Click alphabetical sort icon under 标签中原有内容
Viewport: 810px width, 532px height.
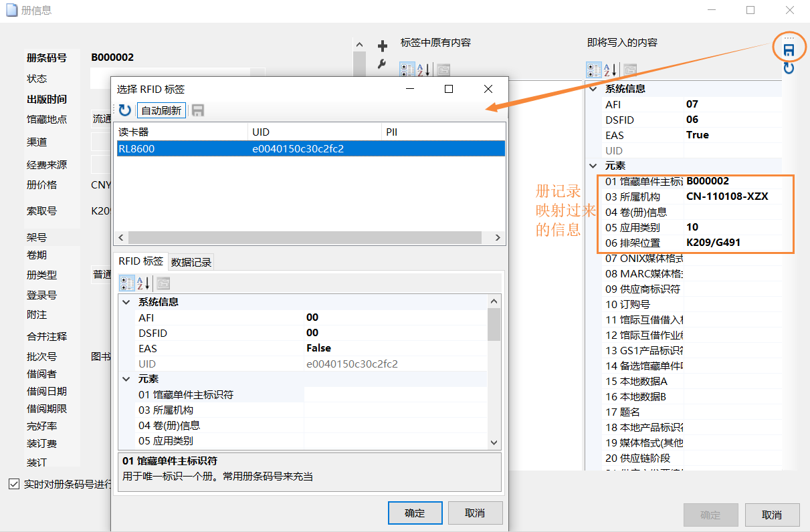coord(424,70)
